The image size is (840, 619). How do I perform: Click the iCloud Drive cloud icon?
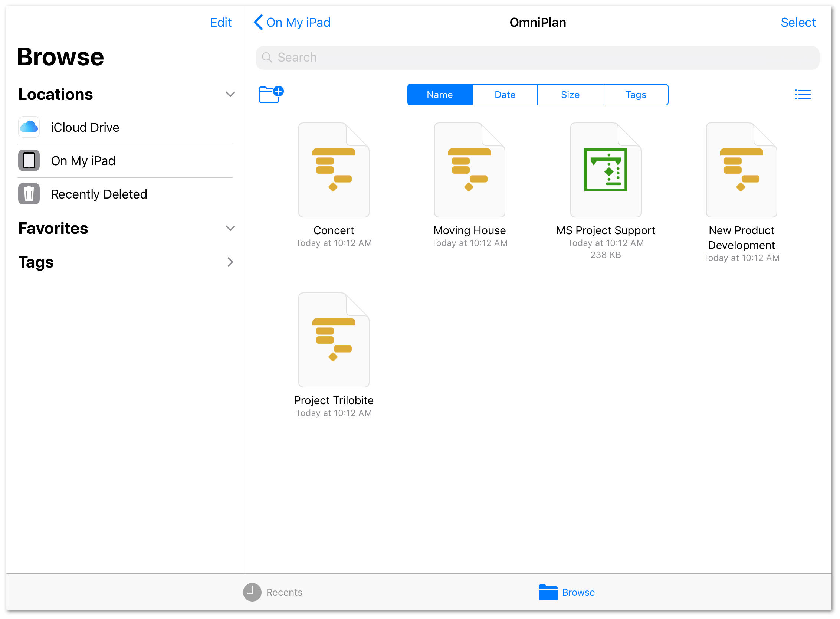[29, 127]
